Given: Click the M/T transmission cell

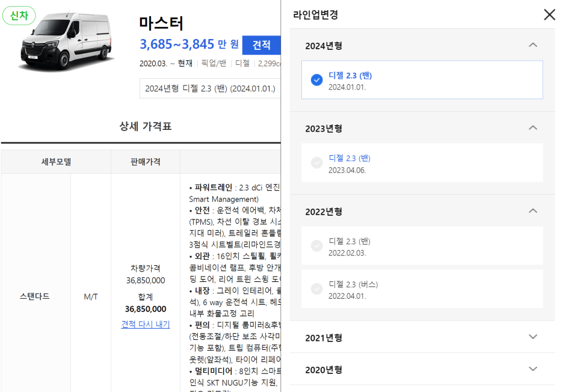Looking at the screenshot, I should click(x=91, y=297).
